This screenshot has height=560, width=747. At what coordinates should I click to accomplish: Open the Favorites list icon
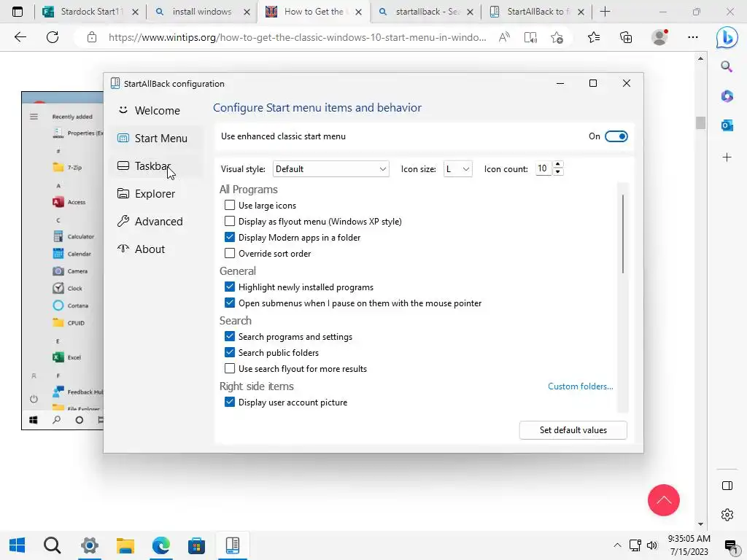(x=594, y=37)
